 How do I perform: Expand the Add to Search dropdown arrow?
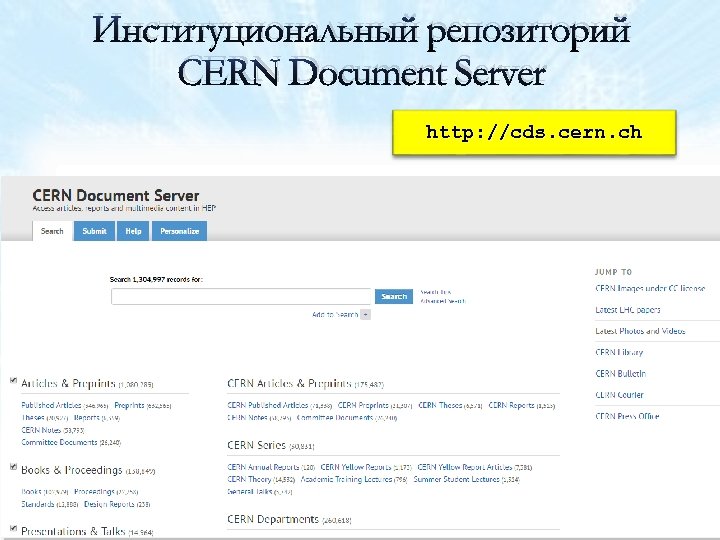click(x=366, y=315)
